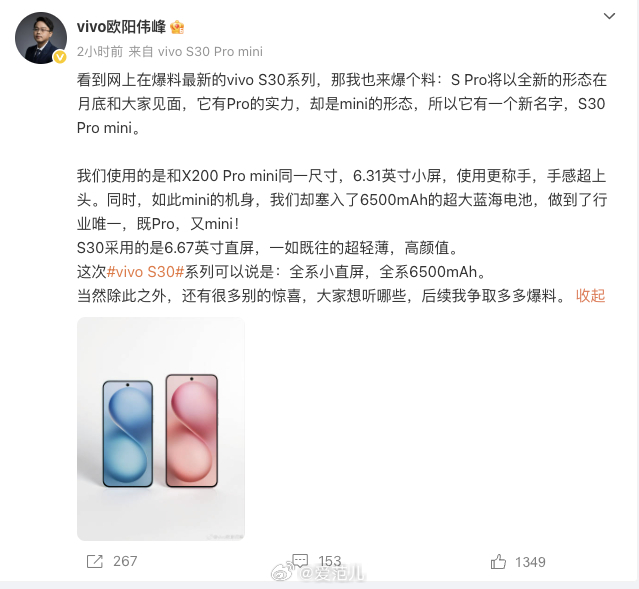Click the 1349 likes count
639x589 pixels.
click(x=530, y=563)
